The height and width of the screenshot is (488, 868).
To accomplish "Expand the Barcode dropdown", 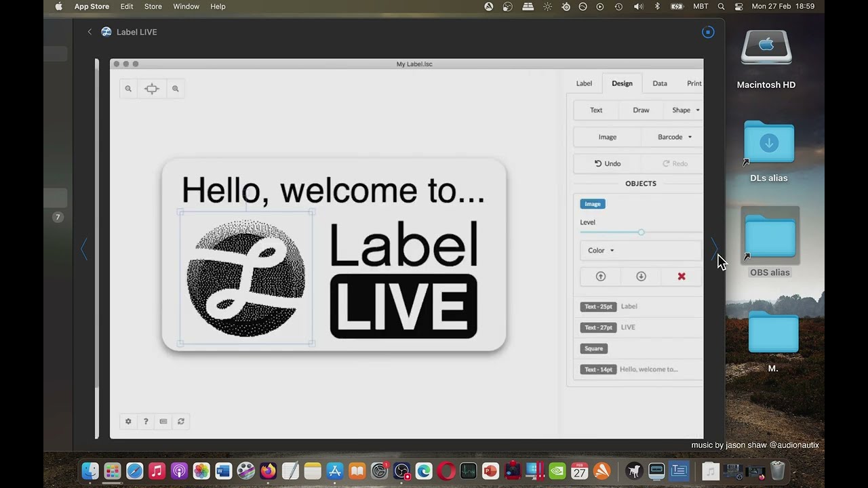I will (675, 137).
